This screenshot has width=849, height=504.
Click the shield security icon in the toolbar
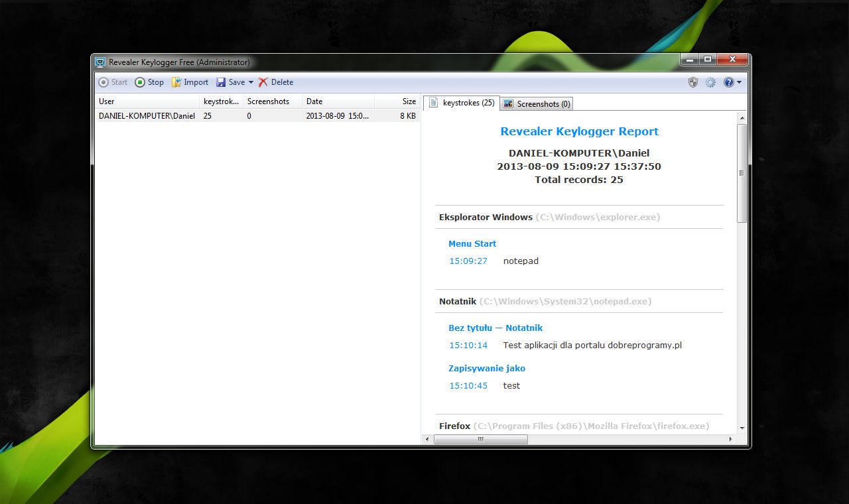(x=693, y=82)
